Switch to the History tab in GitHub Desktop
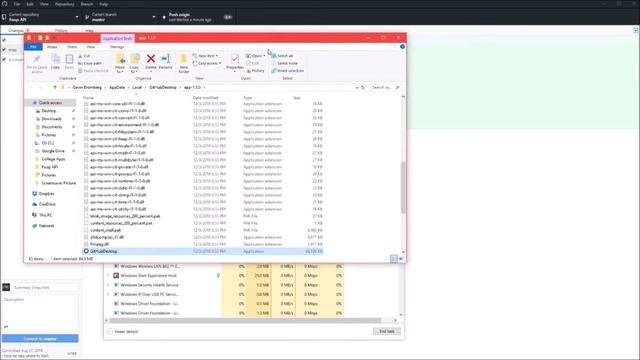 click(x=61, y=31)
